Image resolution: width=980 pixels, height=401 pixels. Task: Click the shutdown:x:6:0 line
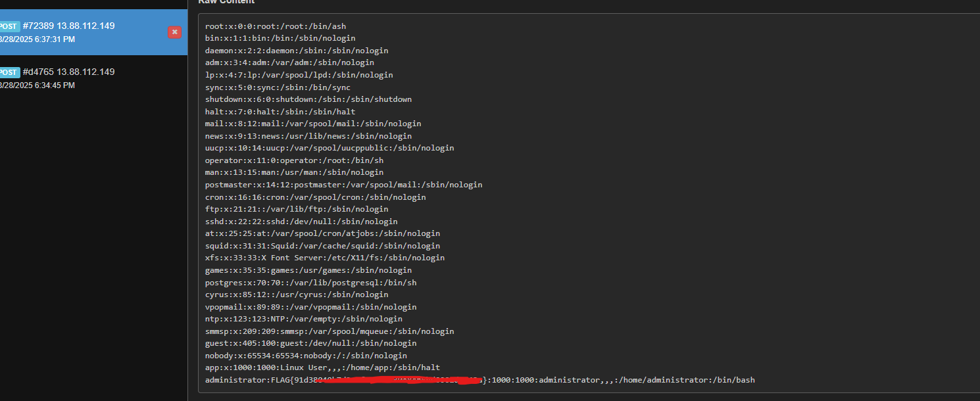coord(308,99)
